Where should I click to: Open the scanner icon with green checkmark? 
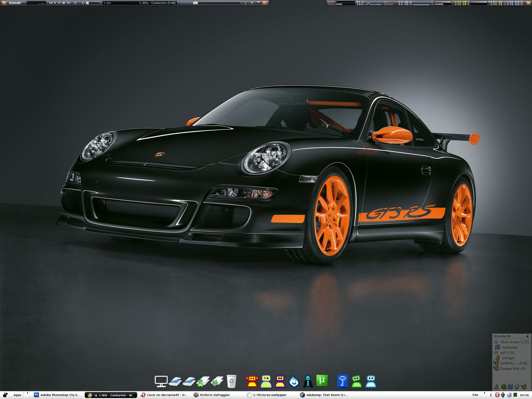(217, 381)
